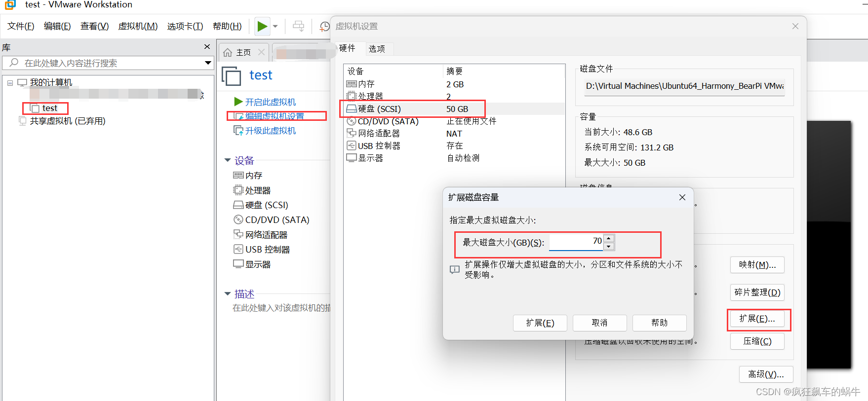Close the 虚拟机设置 dialog
The height and width of the screenshot is (401, 868).
click(x=795, y=26)
